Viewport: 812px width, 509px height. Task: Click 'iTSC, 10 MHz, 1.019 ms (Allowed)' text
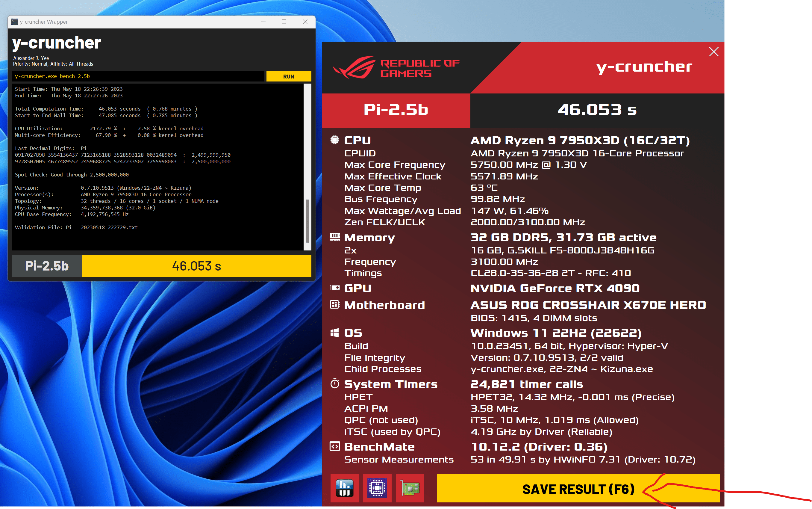coord(555,420)
